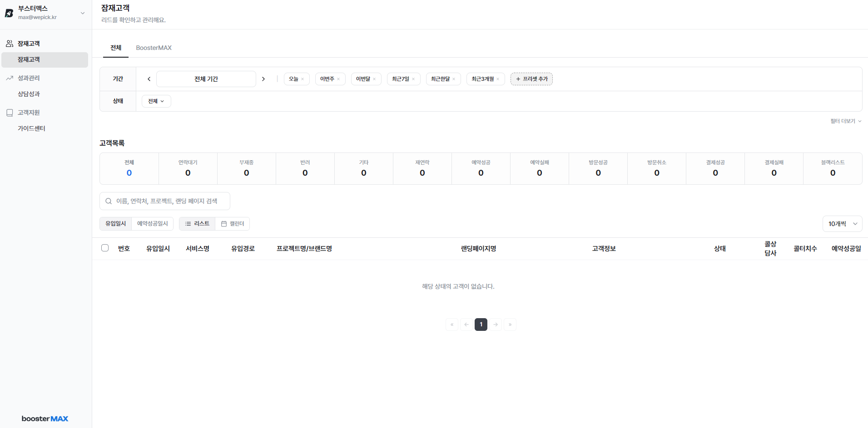Select the 예약실패 status card

coord(540,168)
